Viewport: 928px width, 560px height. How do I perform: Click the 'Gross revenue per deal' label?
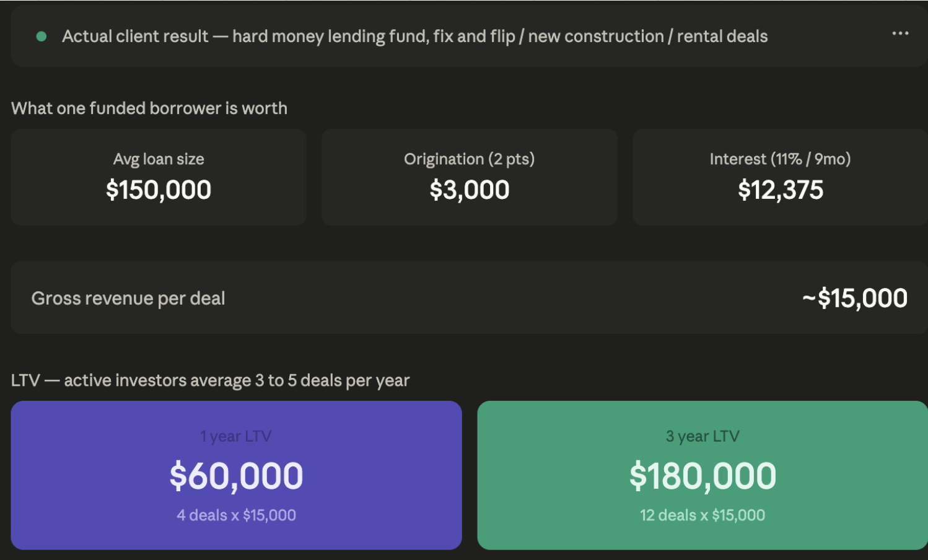128,299
